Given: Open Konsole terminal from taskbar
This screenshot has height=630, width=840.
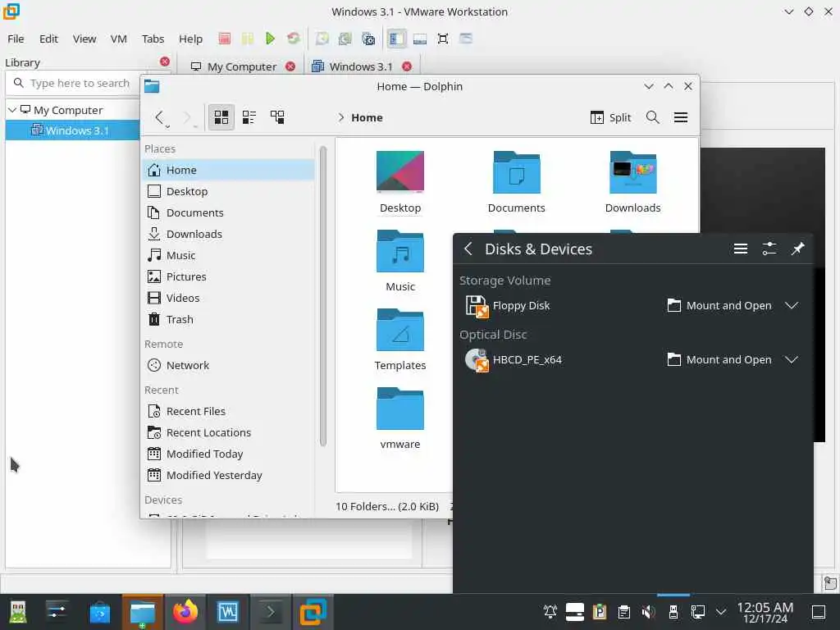Looking at the screenshot, I should pos(271,612).
